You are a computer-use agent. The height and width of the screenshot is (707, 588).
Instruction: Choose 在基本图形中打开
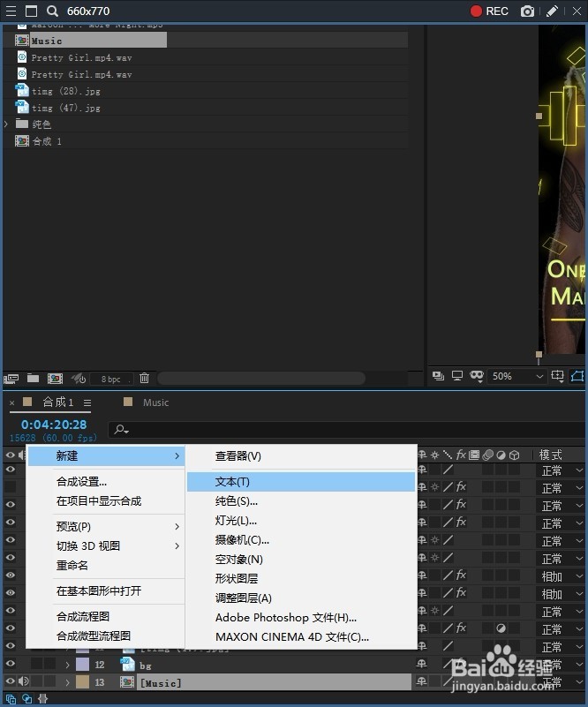[99, 591]
